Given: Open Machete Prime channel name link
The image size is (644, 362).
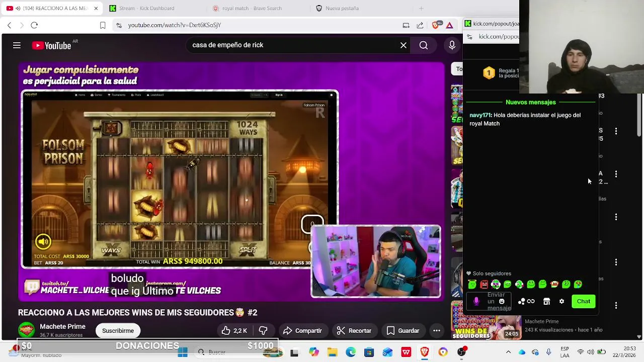Looking at the screenshot, I should (62, 327).
